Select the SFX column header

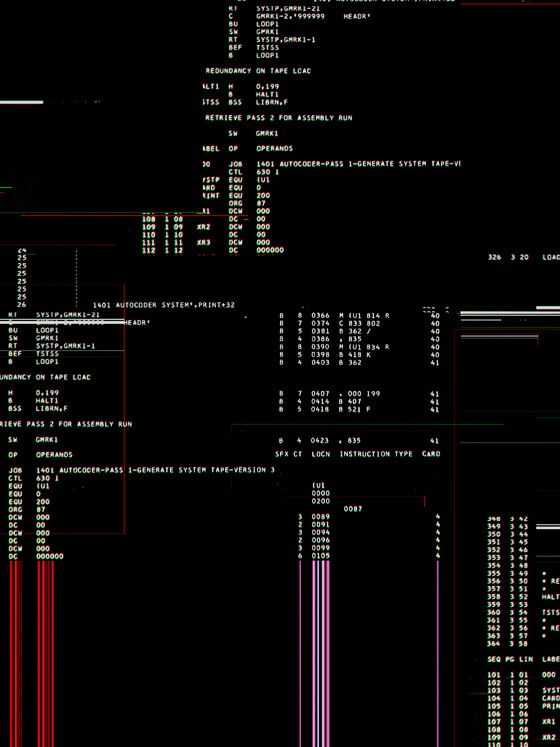pos(282,454)
